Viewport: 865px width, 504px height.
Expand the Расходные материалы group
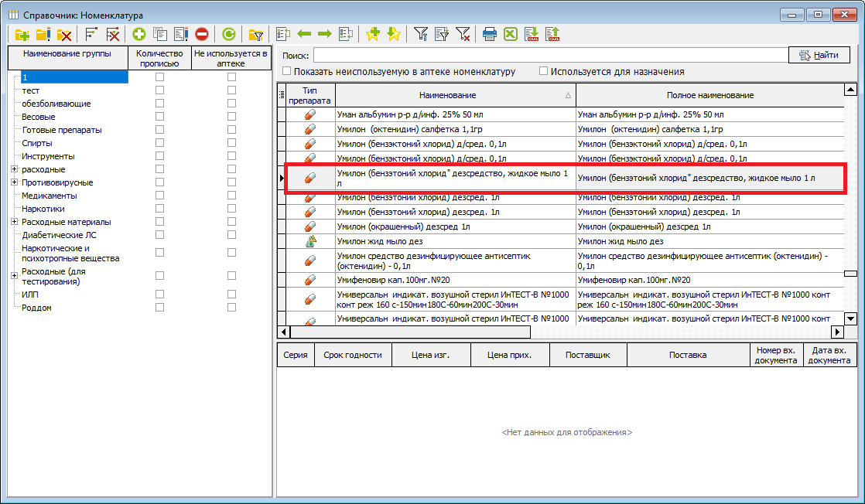coord(15,222)
